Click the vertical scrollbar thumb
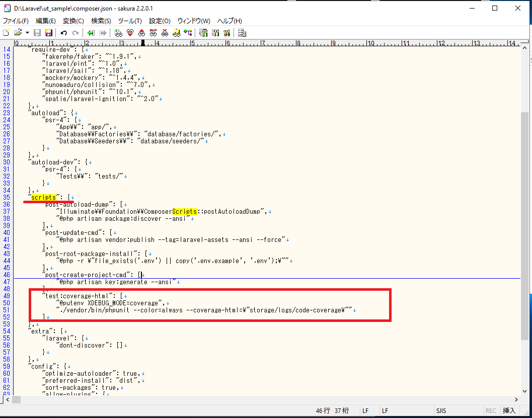Viewport: 532px width, 418px height. [524, 225]
